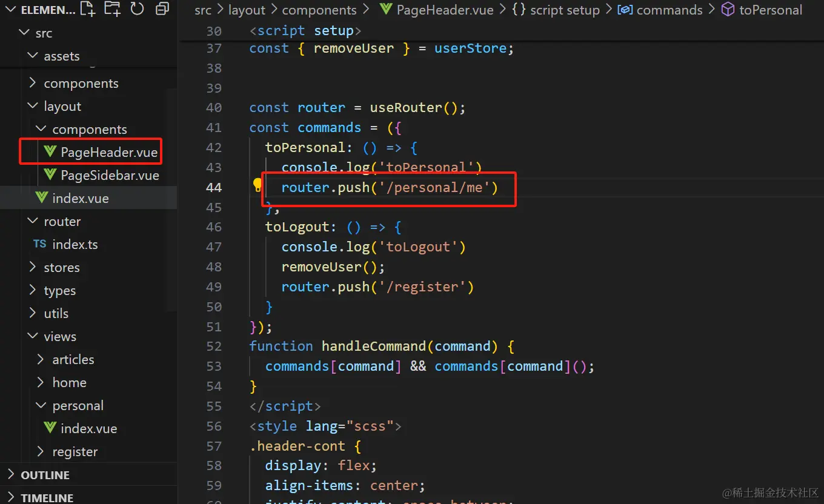Viewport: 824px width, 504px height.
Task: Collapse the router folder
Action: (33, 221)
